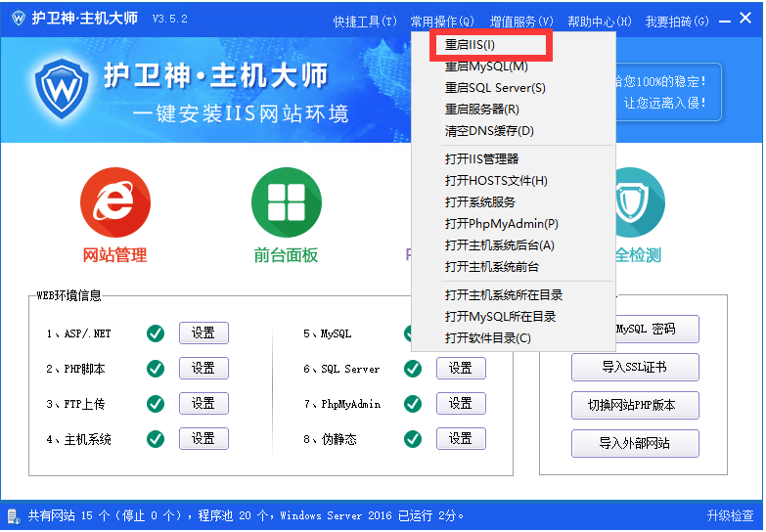Click the green checkmark beside FTP上传

click(156, 404)
